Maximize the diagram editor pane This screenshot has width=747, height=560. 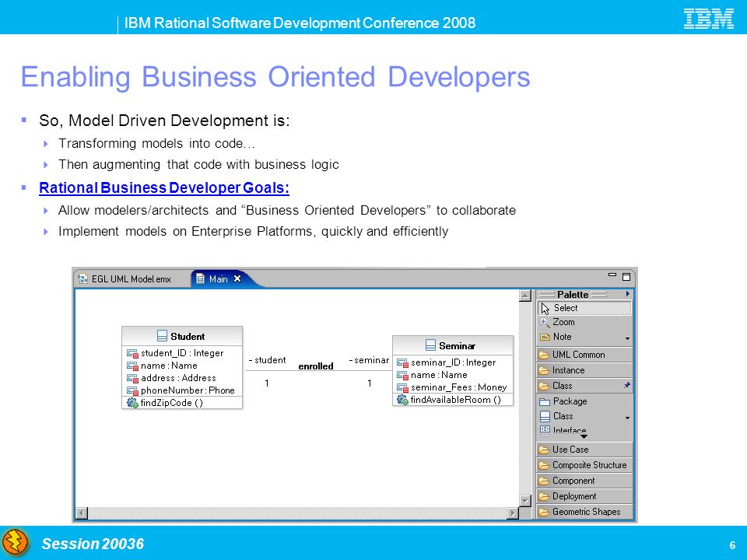tap(626, 277)
